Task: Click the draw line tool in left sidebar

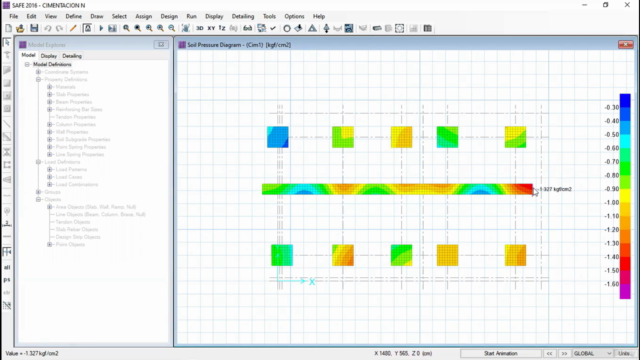Action: point(7,124)
